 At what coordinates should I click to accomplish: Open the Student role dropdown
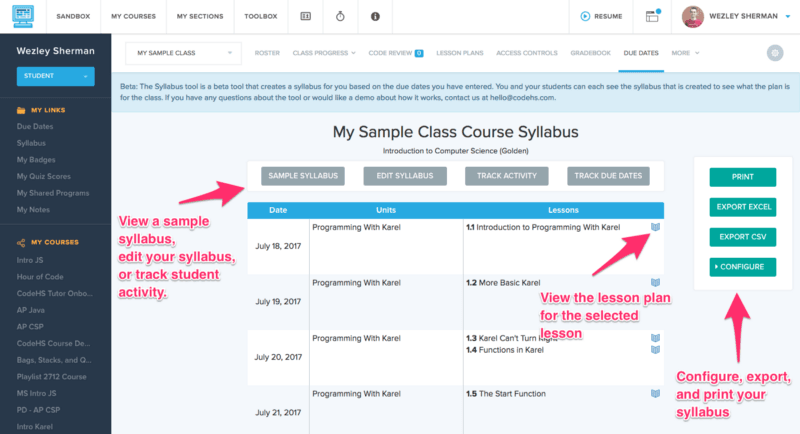point(56,75)
